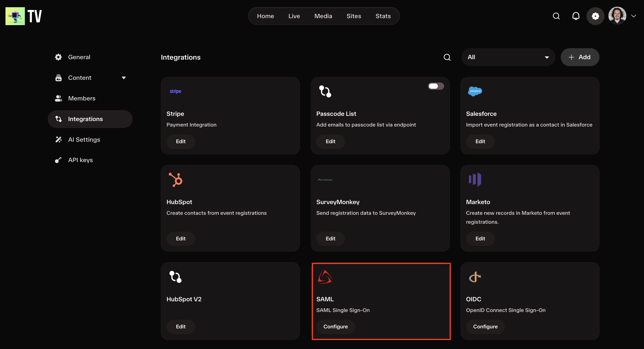Click the SurveyMonkey card title

(x=338, y=202)
